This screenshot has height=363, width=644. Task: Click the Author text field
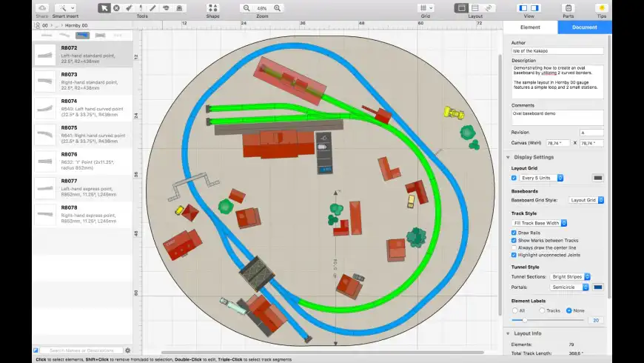(557, 51)
